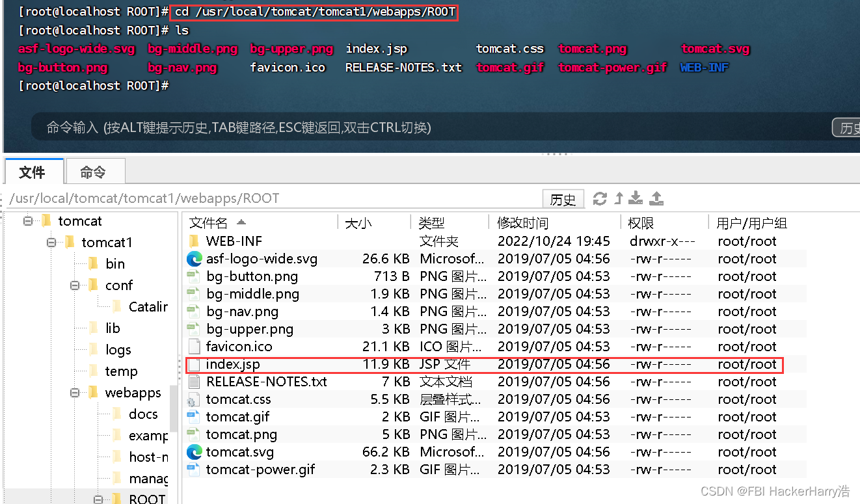The width and height of the screenshot is (860, 504).
Task: Click the logs folder icon in the tree
Action: 93,349
